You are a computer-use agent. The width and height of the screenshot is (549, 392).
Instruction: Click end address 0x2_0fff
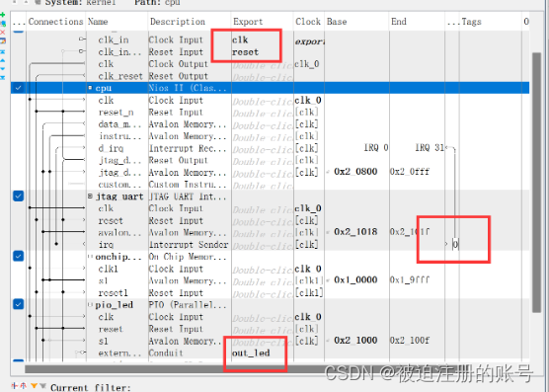click(x=410, y=172)
